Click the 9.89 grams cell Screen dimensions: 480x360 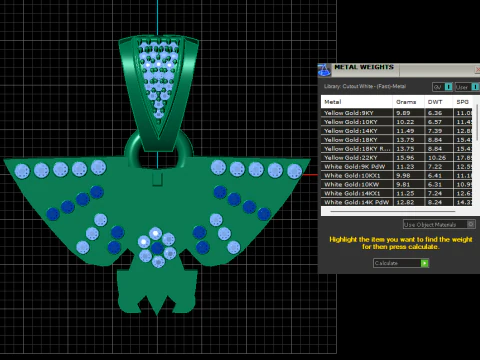pos(409,113)
